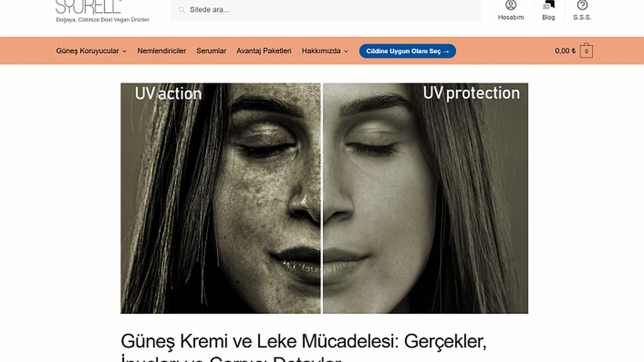Click into the Sitede ara search field

point(326,10)
